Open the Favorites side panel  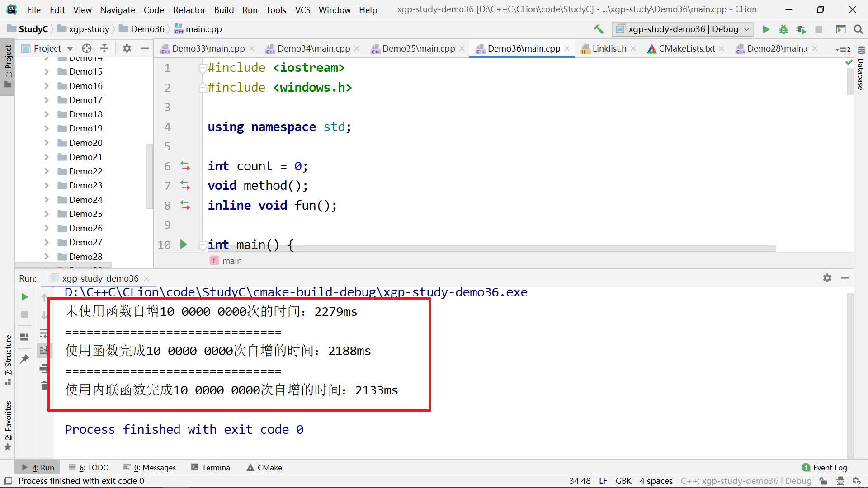(x=8, y=425)
